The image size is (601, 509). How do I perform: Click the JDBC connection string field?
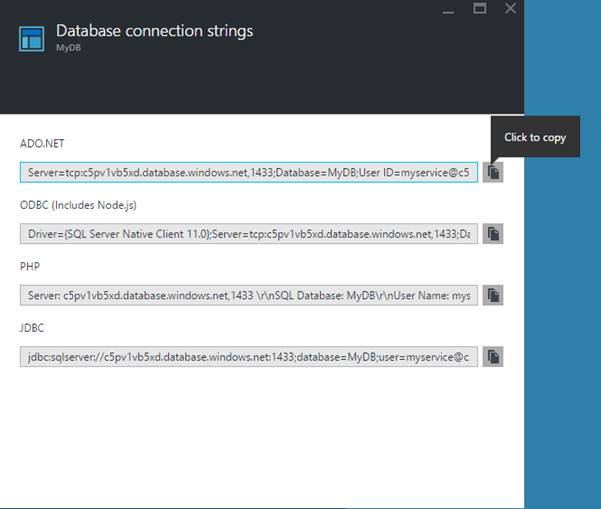tap(249, 356)
